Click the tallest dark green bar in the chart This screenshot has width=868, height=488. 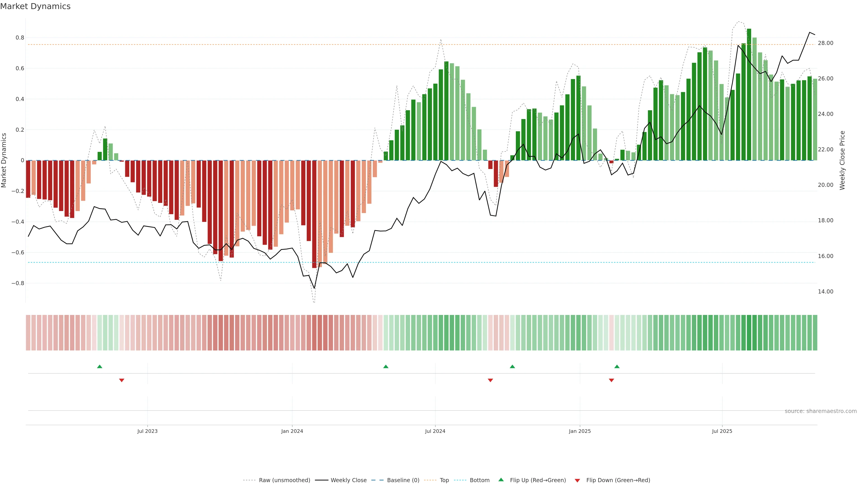tap(749, 94)
